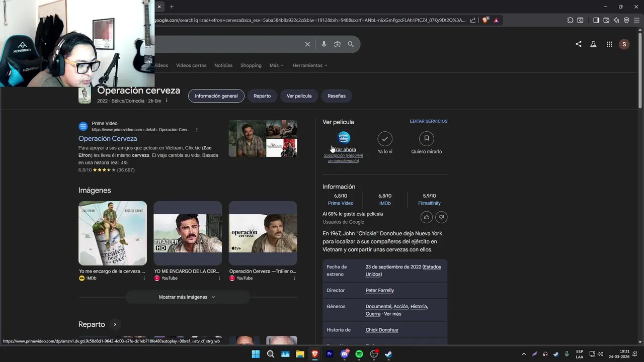
Task: Open the Brave Shields lion icon
Action: pyautogui.click(x=485, y=20)
